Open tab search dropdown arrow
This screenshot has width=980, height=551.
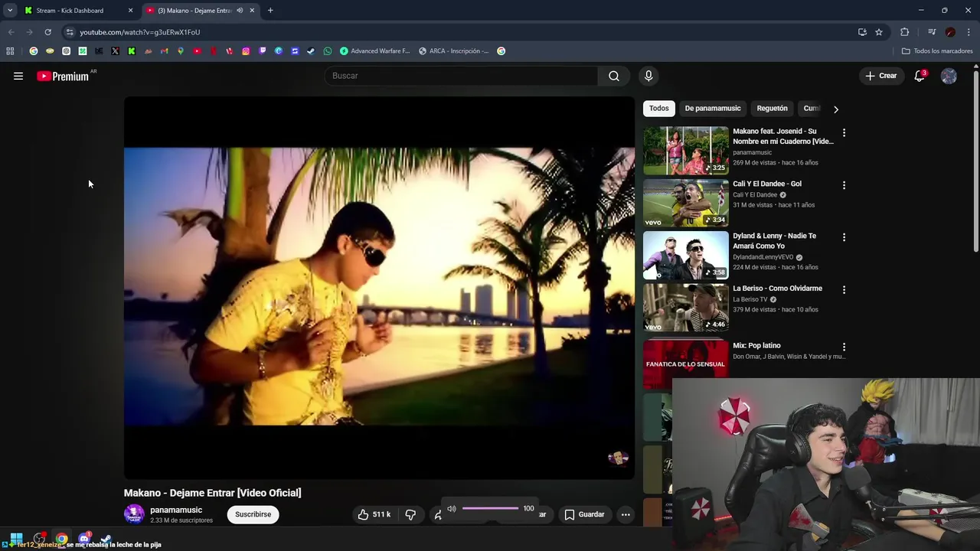tap(10, 10)
